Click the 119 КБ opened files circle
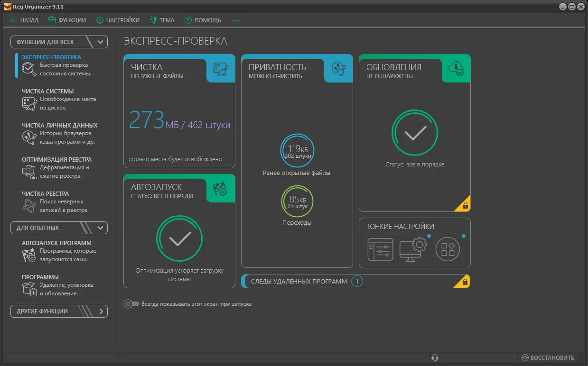The image size is (588, 366). point(298,151)
